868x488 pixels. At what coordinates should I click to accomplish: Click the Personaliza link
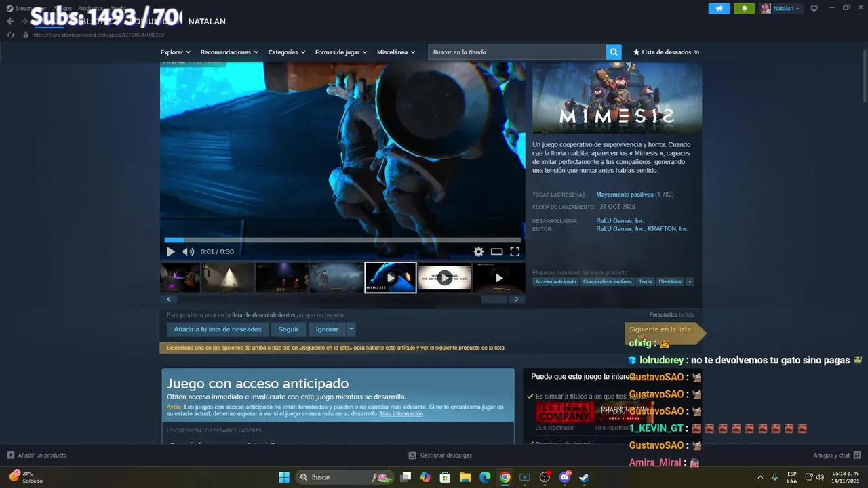[663, 315]
